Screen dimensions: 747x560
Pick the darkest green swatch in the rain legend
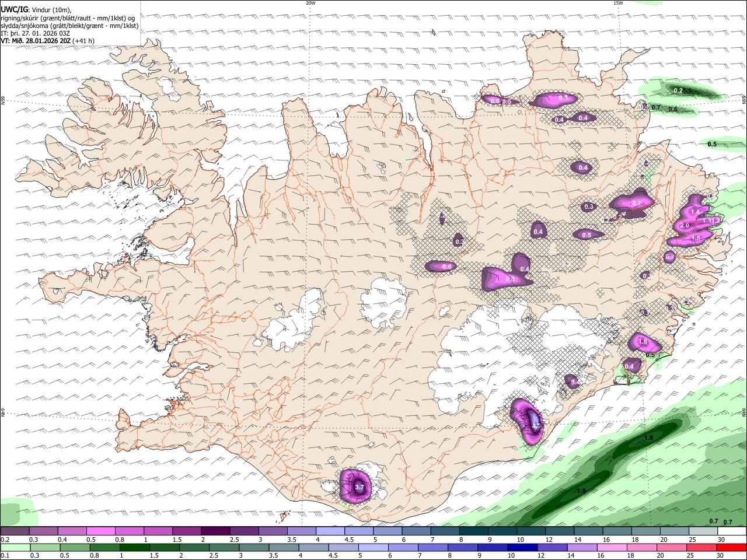click(x=134, y=547)
